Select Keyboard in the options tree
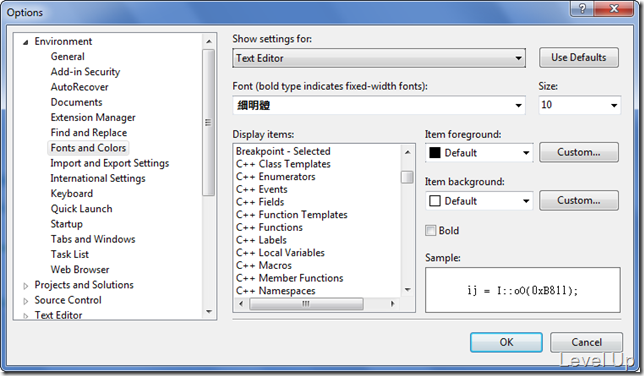 [72, 194]
